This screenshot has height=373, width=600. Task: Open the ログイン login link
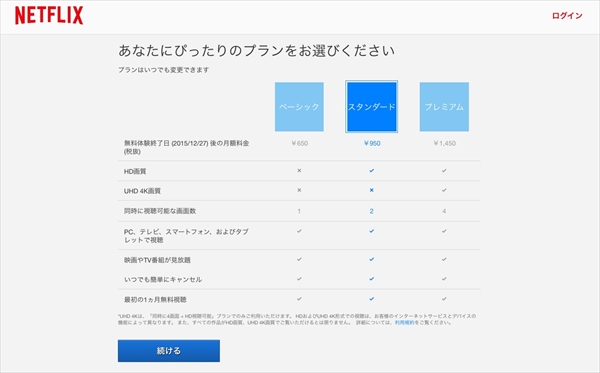pos(567,16)
